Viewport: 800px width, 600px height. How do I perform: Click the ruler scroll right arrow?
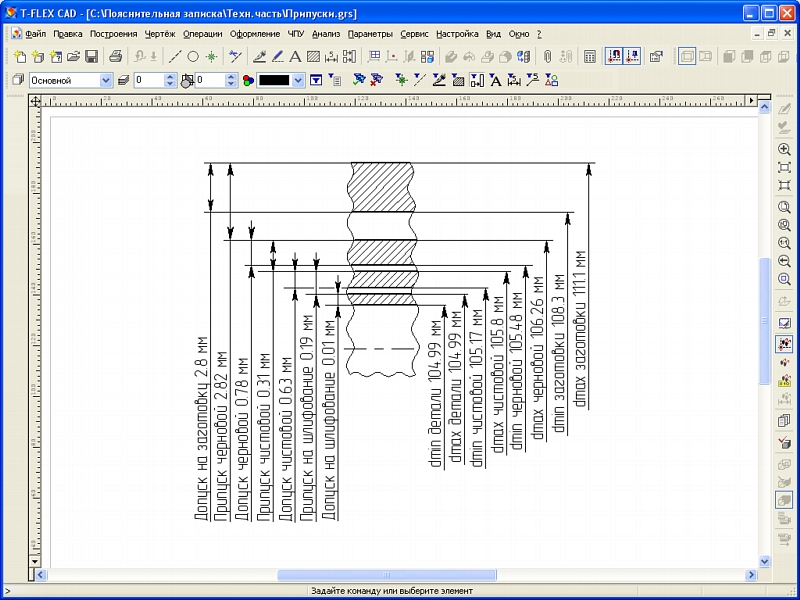tap(752, 101)
